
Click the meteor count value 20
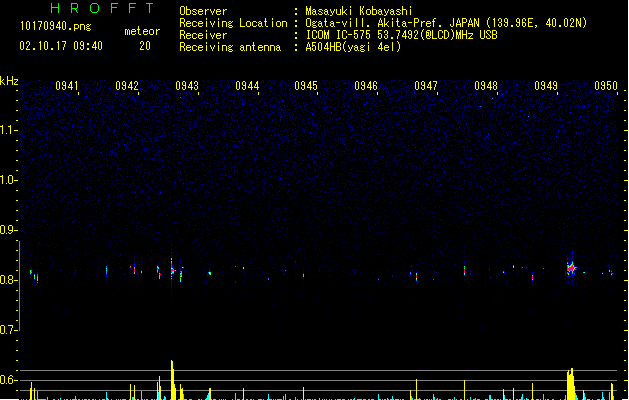[x=145, y=46]
